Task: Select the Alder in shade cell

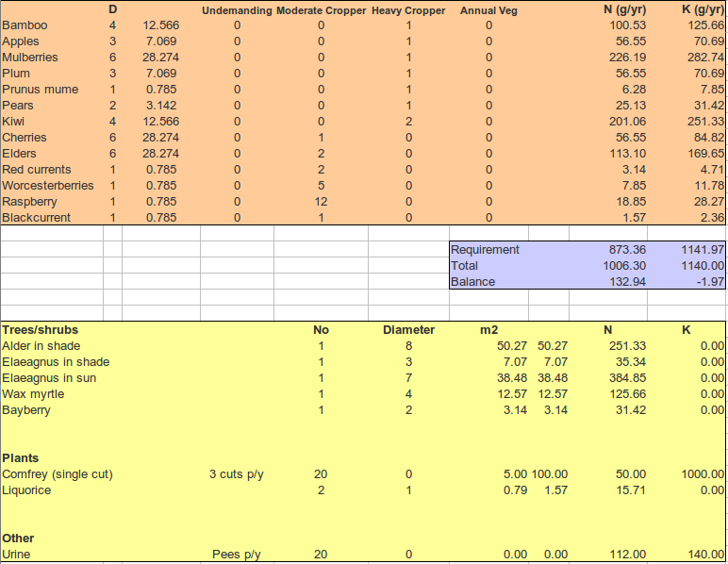Action: pos(41,346)
